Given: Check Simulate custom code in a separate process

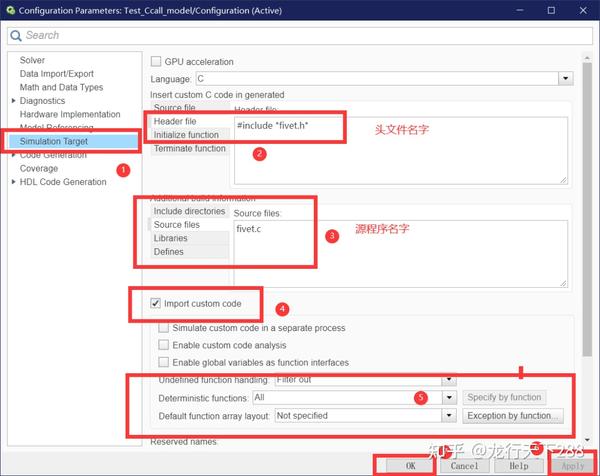Looking at the screenshot, I should coord(163,328).
